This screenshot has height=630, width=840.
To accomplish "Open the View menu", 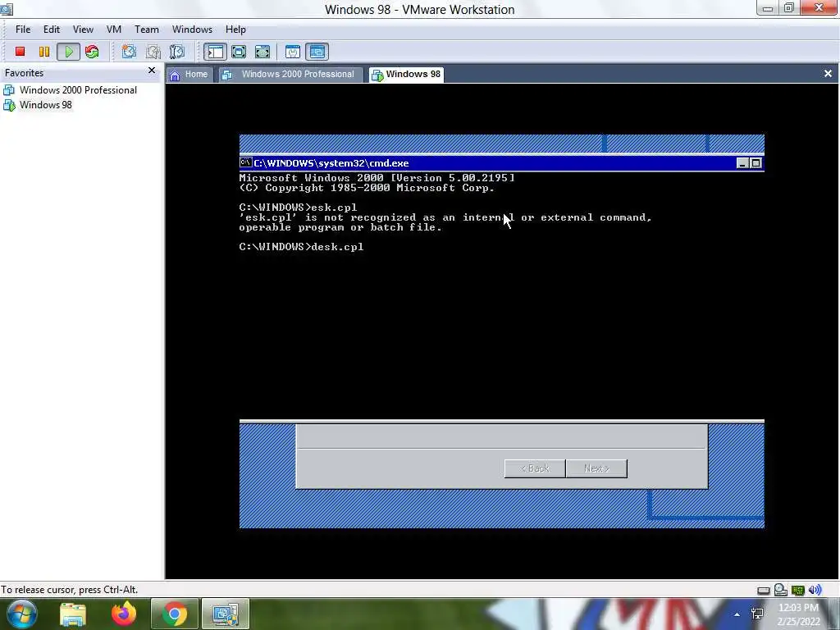I will pos(83,30).
